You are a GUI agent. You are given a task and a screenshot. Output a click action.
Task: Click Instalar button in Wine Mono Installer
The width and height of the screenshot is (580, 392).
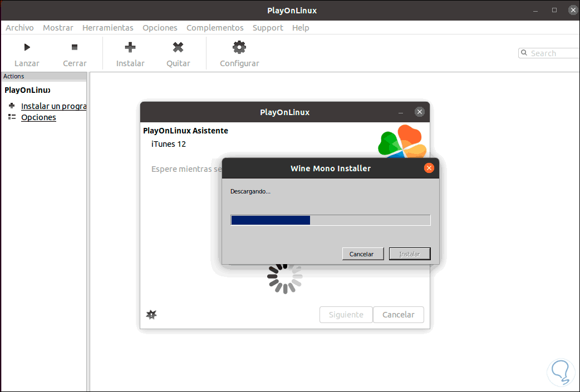coord(410,254)
